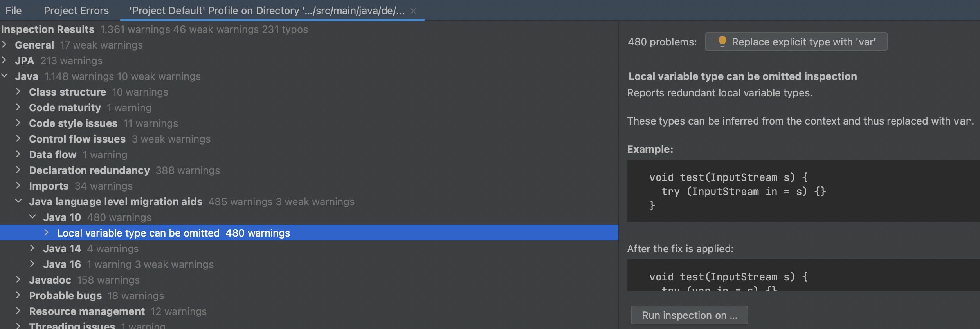This screenshot has width=980, height=329.
Task: Expand the Class structure node
Action: [x=18, y=92]
